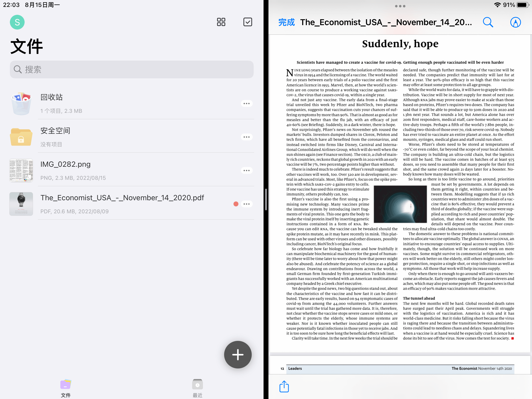Click the 回收站 label text
532x399 pixels.
pyautogui.click(x=51, y=97)
